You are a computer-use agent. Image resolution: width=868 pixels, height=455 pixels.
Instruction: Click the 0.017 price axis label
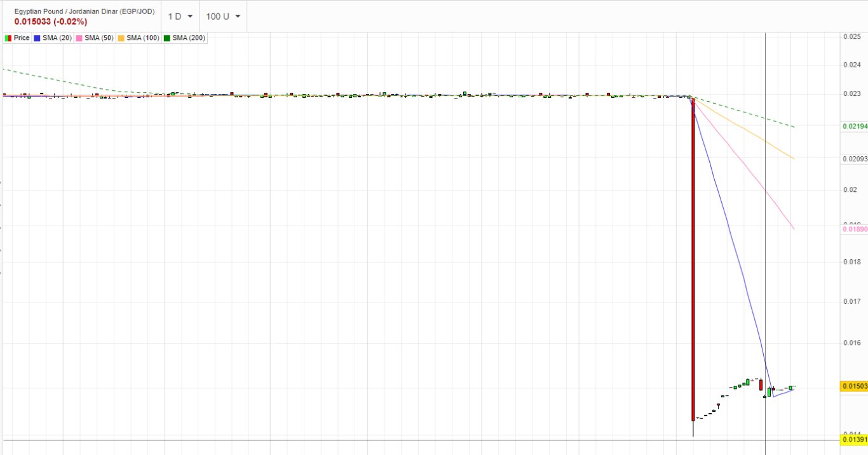pyautogui.click(x=851, y=301)
